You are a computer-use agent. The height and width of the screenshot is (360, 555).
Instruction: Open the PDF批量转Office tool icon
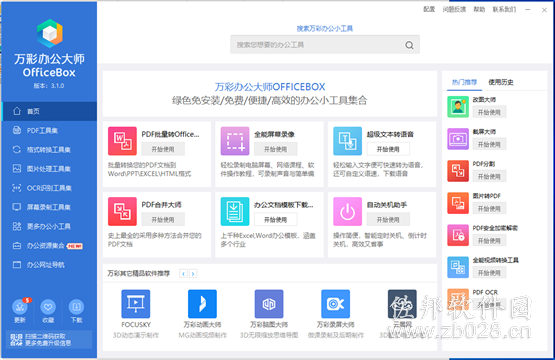122,141
